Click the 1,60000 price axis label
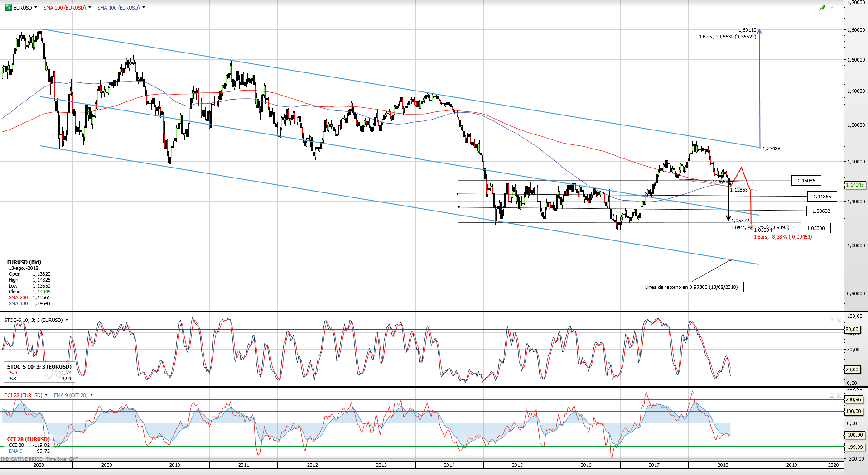The height and width of the screenshot is (475, 868). coord(856,30)
